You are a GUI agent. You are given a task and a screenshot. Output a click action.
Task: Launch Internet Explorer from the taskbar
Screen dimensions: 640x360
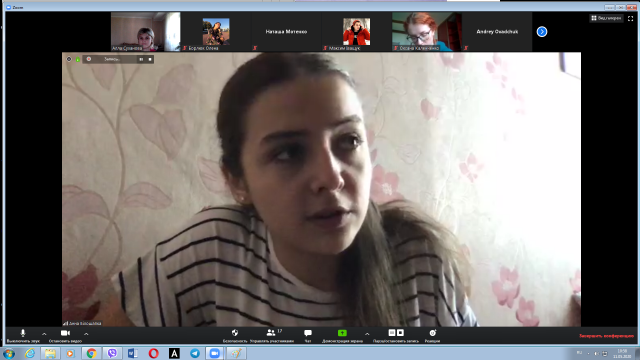point(29,353)
